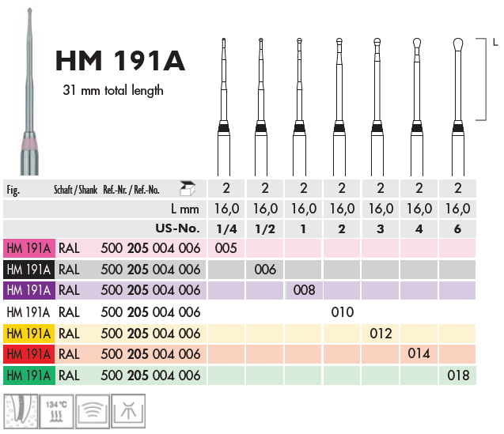Click the HM 191A title heading
Screen dimensions: 504x434
120,62
